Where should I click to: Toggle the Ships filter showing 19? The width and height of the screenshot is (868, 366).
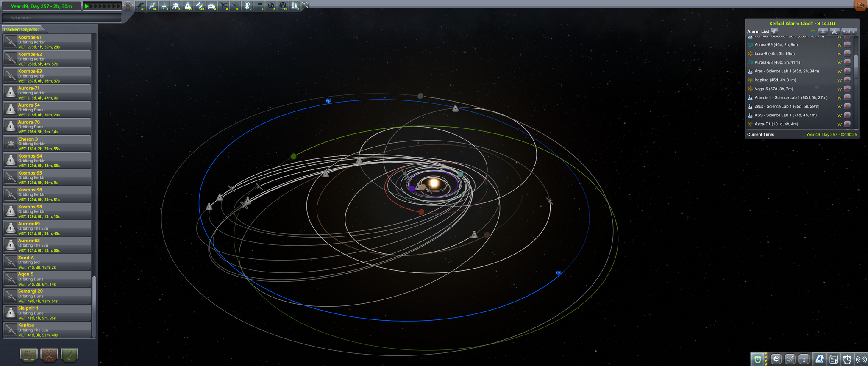(x=188, y=6)
